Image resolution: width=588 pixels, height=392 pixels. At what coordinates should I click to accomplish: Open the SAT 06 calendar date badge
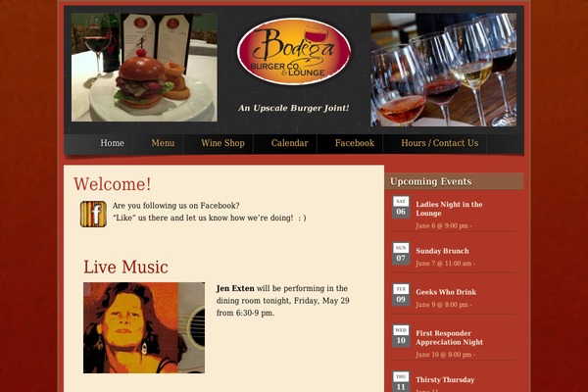401,207
